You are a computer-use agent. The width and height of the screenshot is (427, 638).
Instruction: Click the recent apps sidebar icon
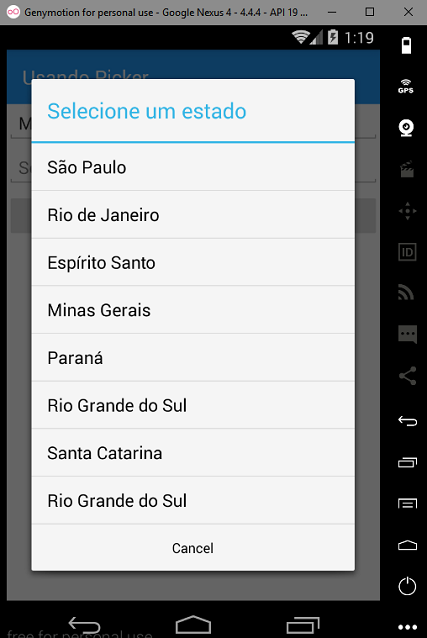407,462
